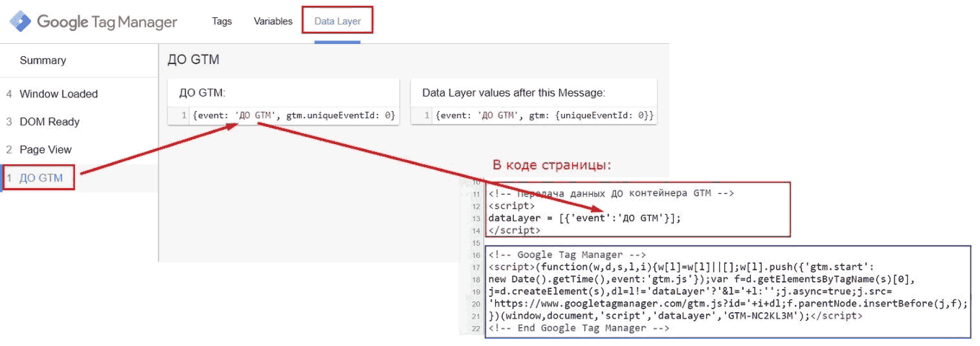Screen dimensions: 980x346
Task: Click the 'ДО GTM' panel heading
Action: (x=193, y=60)
